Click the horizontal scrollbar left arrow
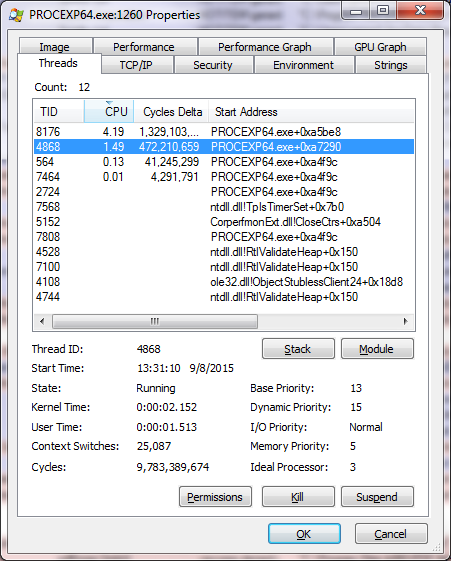The width and height of the screenshot is (451, 561). click(42, 321)
